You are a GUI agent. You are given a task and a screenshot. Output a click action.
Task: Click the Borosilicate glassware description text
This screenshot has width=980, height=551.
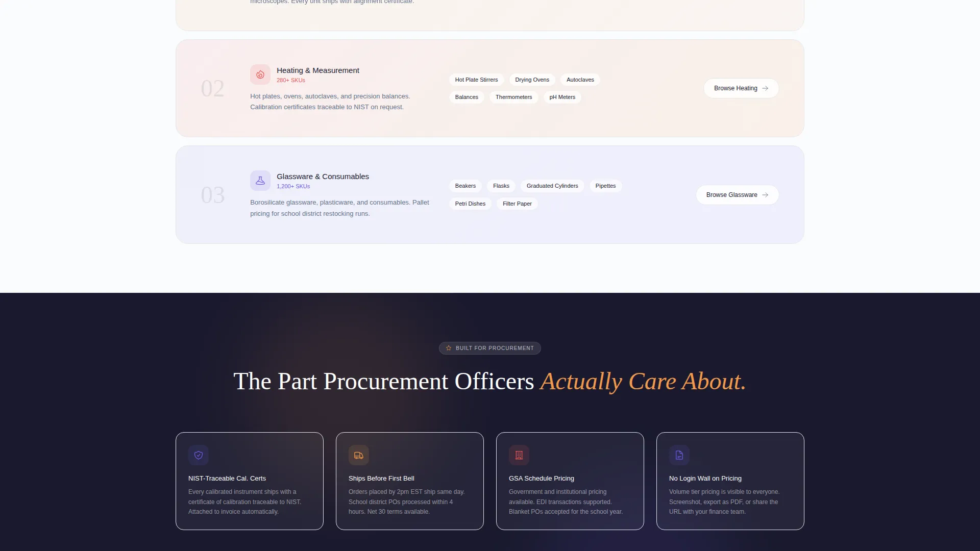339,208
